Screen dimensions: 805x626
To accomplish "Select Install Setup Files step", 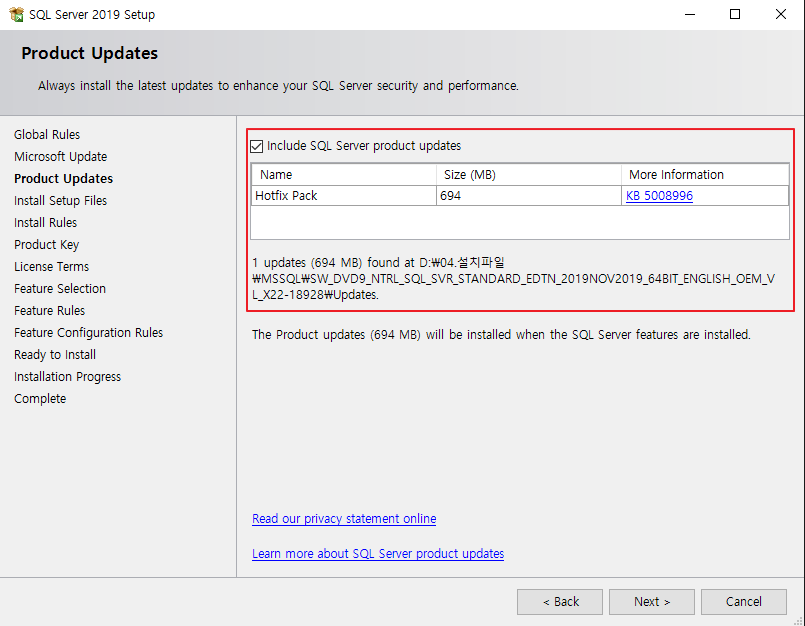I will [x=60, y=201].
